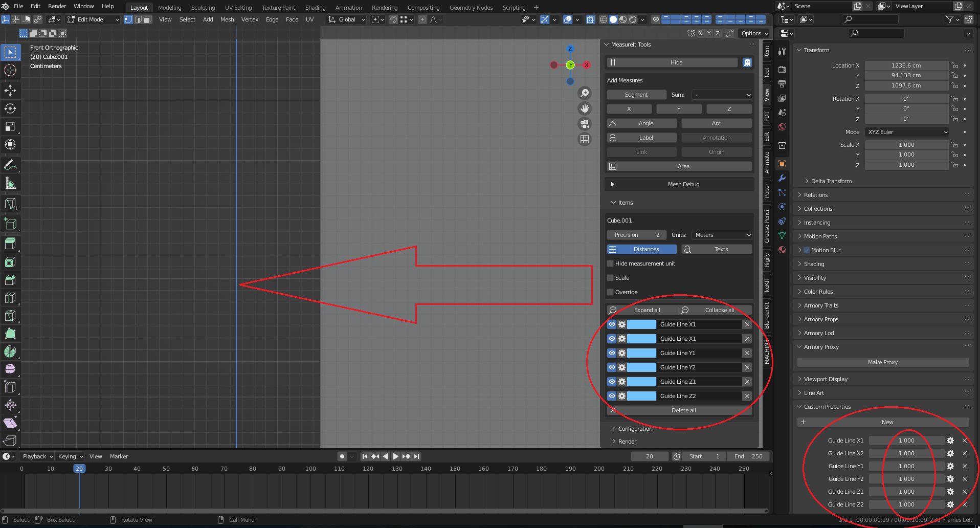Switch to the UV Editing workspace tab

[x=238, y=8]
